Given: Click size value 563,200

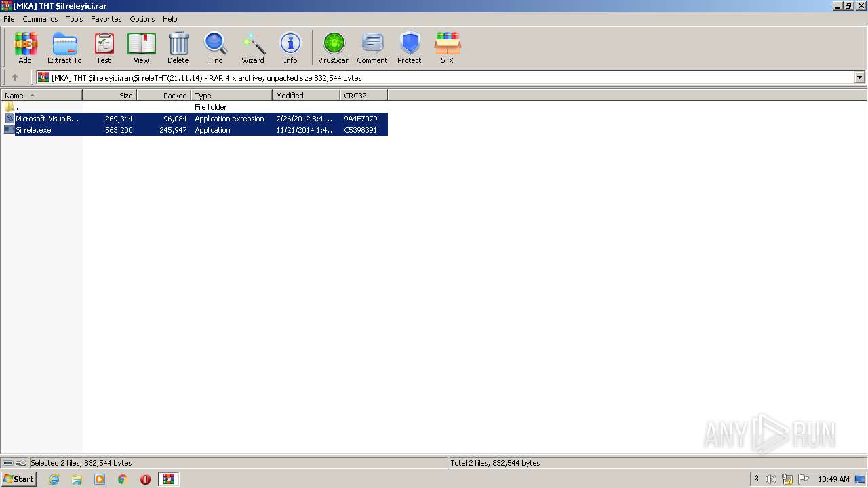Looking at the screenshot, I should tap(119, 130).
